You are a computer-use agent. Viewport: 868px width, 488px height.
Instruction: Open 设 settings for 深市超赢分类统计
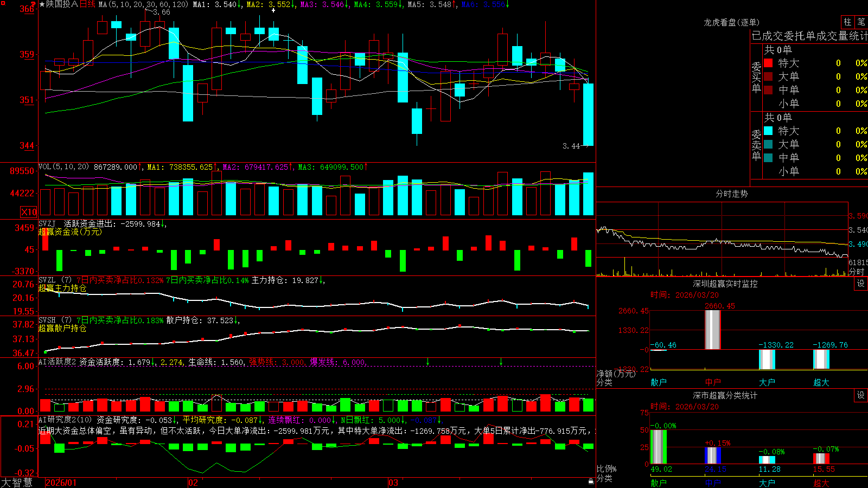click(861, 396)
